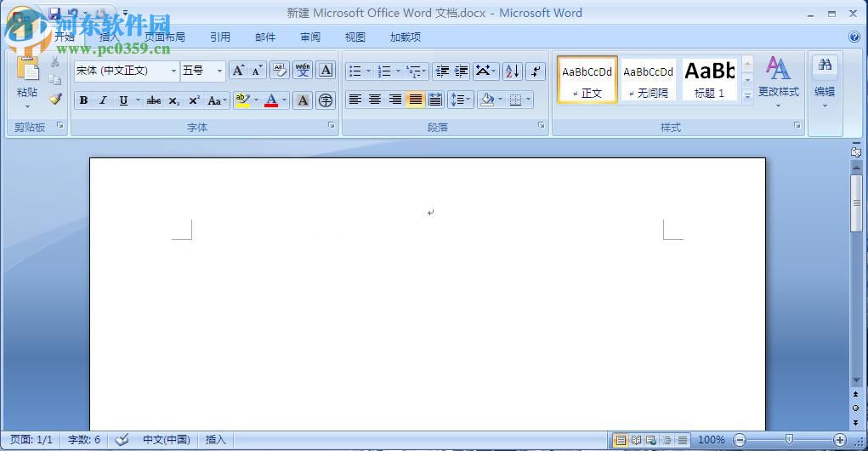Click the vertical scrollbar thumb

(856, 203)
